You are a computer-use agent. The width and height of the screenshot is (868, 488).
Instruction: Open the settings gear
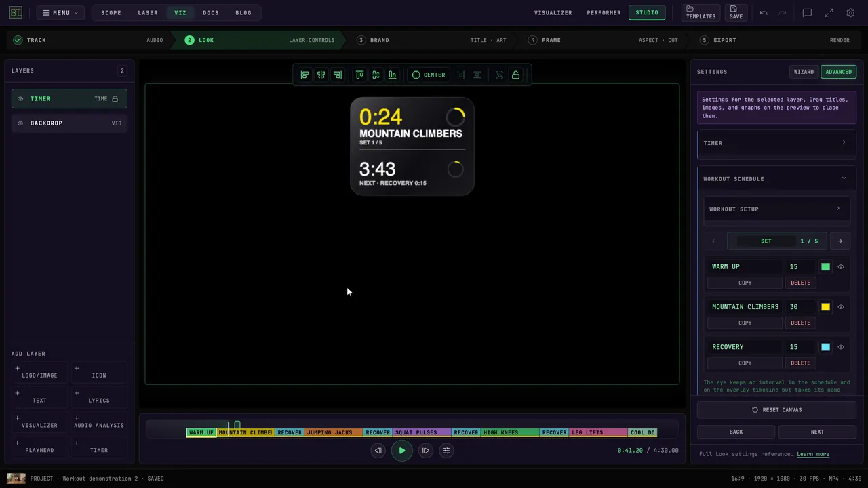(x=850, y=13)
